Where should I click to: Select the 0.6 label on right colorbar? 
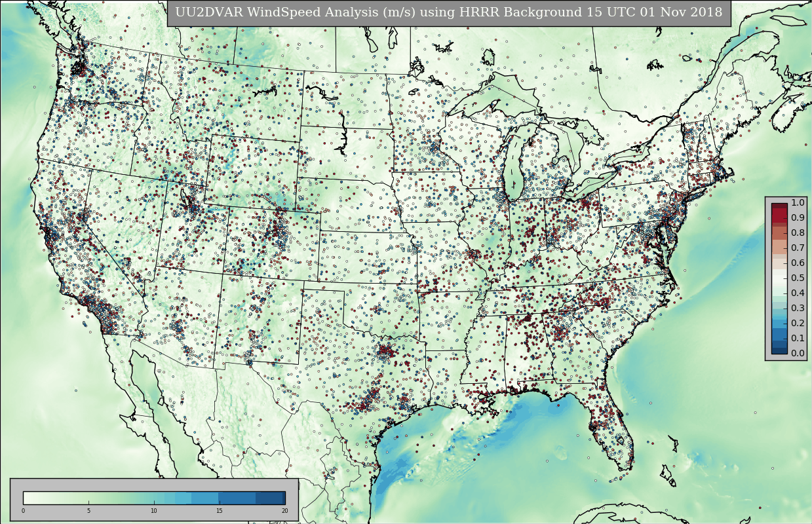(798, 263)
